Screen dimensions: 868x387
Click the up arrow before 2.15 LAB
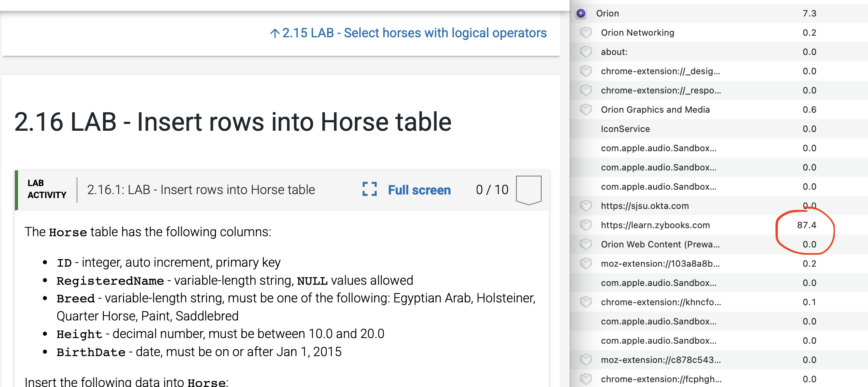pos(275,33)
